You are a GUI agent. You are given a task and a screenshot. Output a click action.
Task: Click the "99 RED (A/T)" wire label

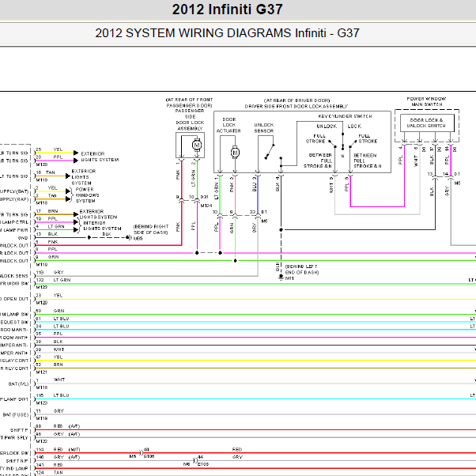point(58,426)
